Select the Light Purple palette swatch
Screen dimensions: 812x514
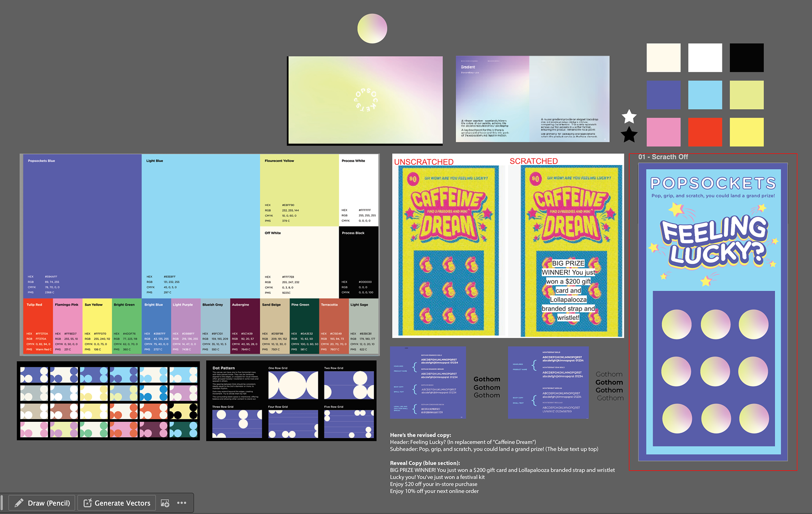click(x=186, y=326)
